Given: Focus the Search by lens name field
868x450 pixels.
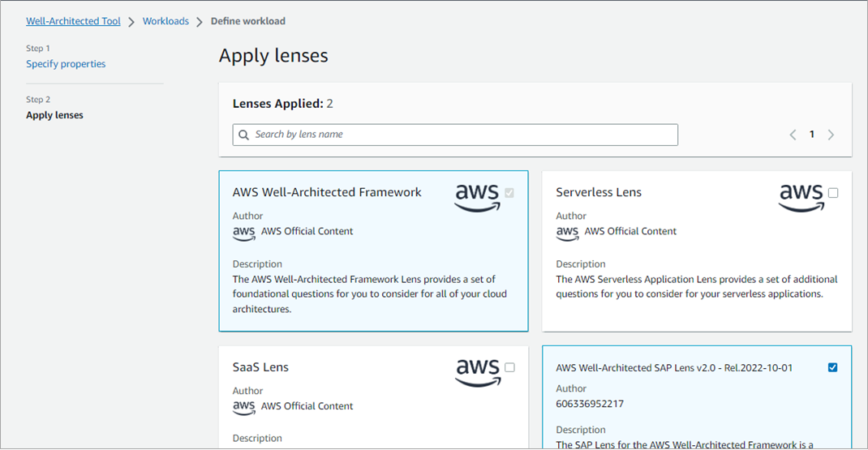Looking at the screenshot, I should coord(462,135).
